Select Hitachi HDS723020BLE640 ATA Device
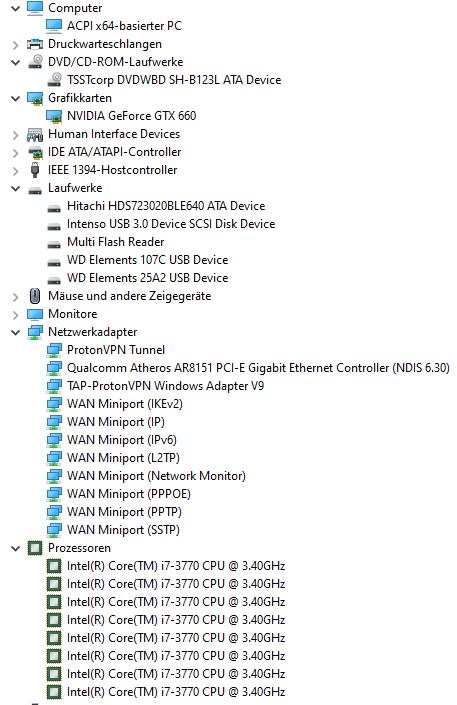 tap(166, 206)
